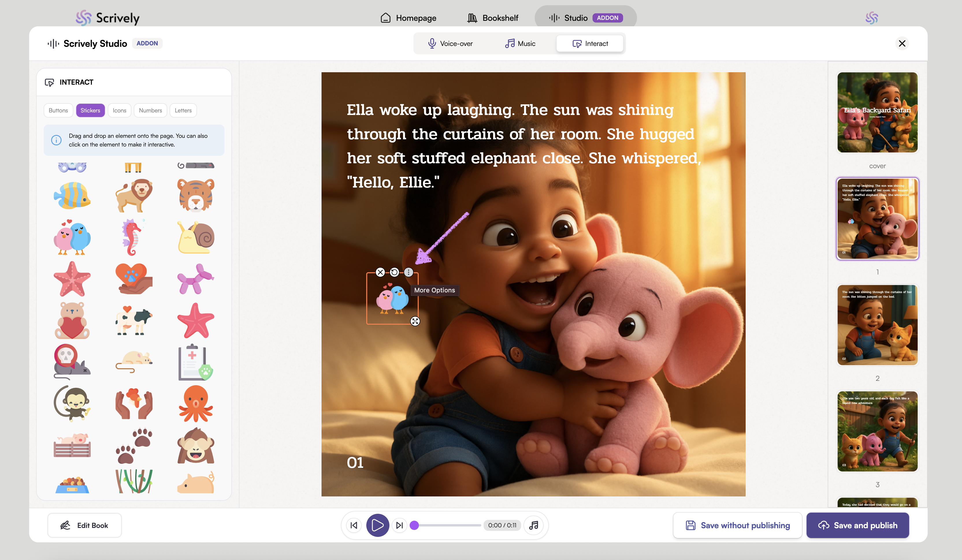
Task: Open the Icons category filter
Action: pos(119,110)
